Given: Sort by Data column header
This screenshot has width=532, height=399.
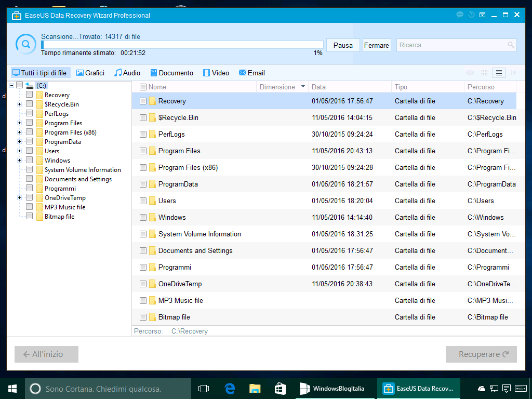Looking at the screenshot, I should [x=318, y=87].
